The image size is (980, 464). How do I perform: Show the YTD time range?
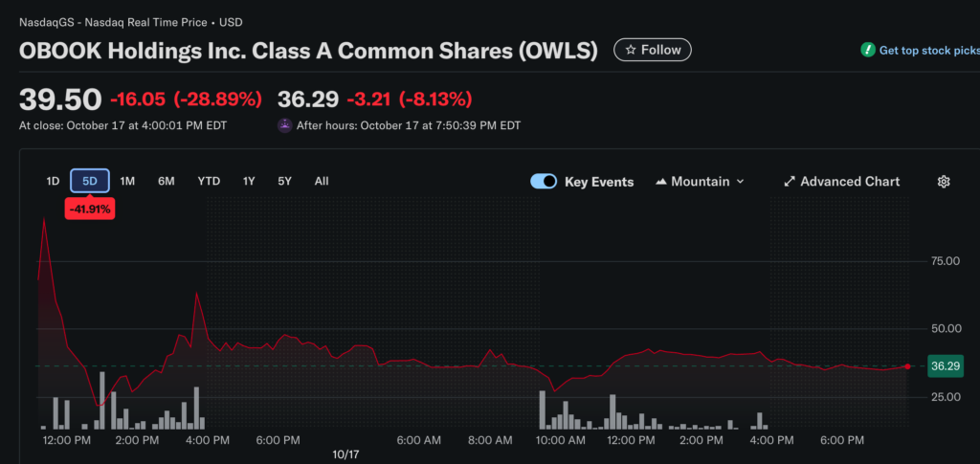[x=209, y=181]
